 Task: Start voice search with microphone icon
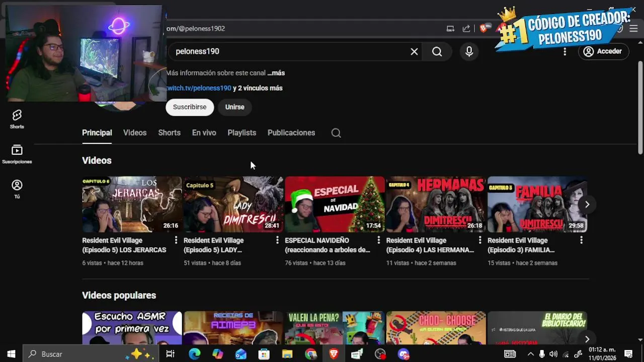click(469, 51)
